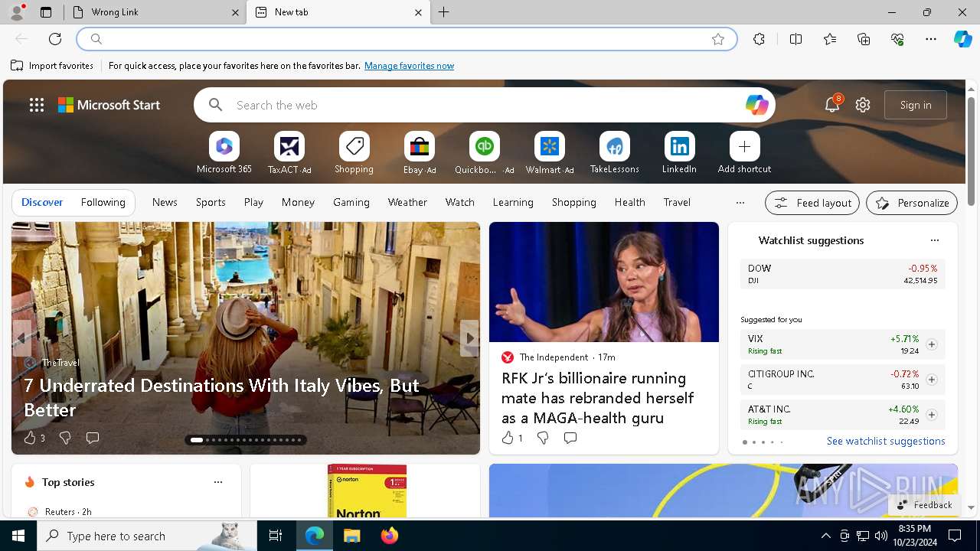
Task: Open the News category
Action: tap(165, 202)
